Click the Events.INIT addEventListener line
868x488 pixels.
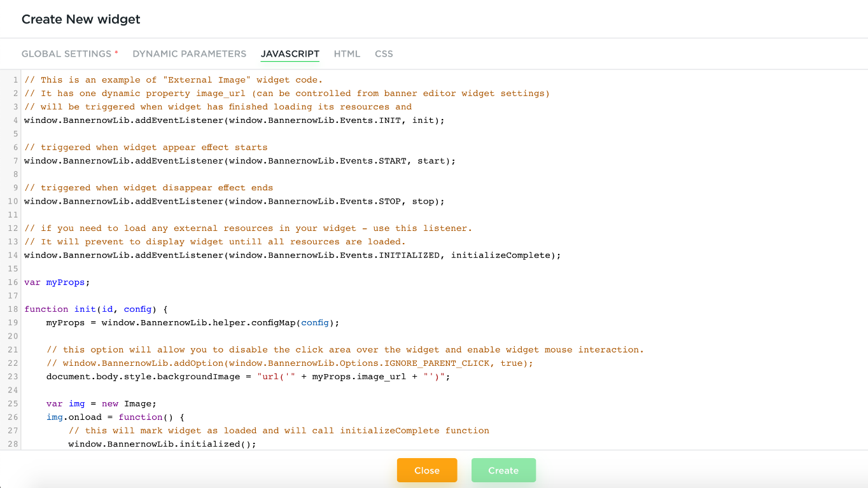(x=234, y=120)
